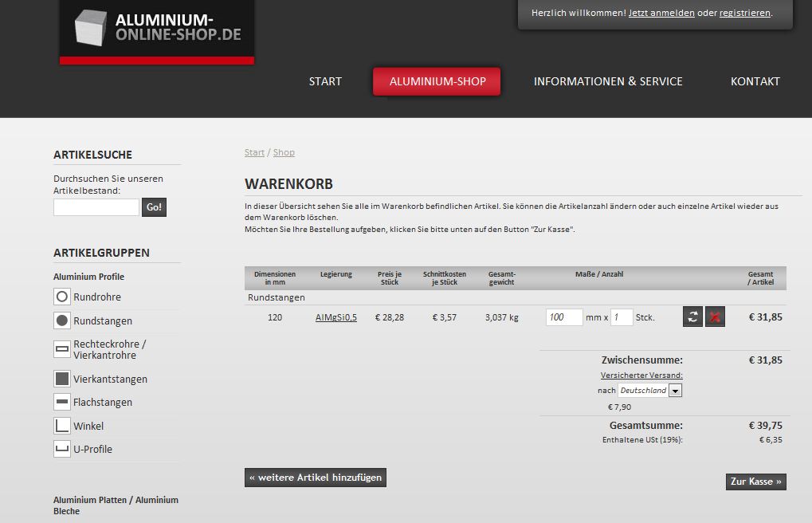Click the Rundrohre hollow circle icon
812x523 pixels.
point(62,297)
